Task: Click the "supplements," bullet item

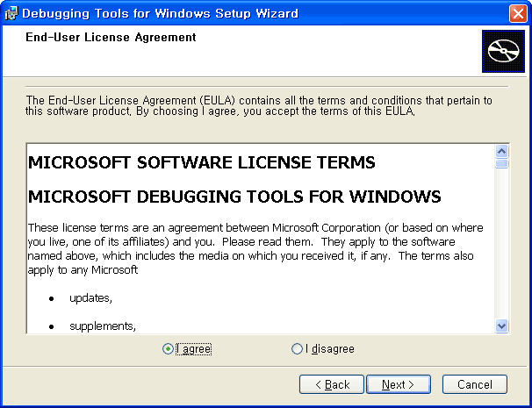Action: [x=102, y=326]
